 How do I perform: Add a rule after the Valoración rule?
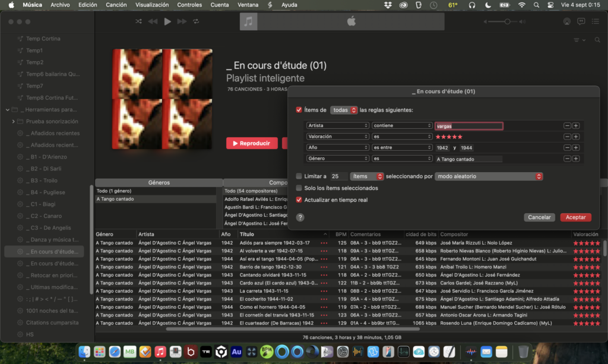click(x=576, y=137)
